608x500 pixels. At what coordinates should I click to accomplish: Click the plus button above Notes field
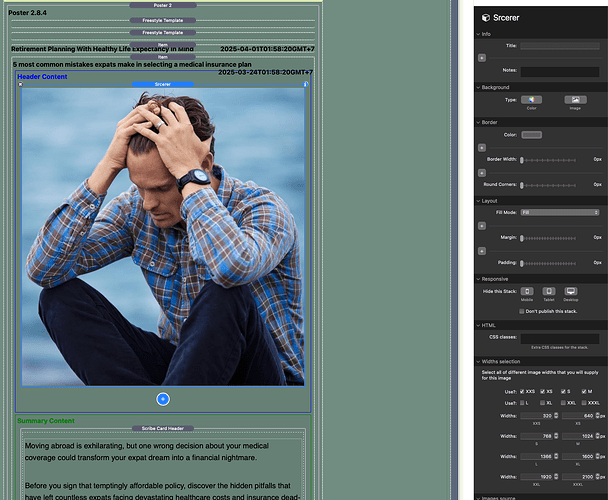(482, 58)
